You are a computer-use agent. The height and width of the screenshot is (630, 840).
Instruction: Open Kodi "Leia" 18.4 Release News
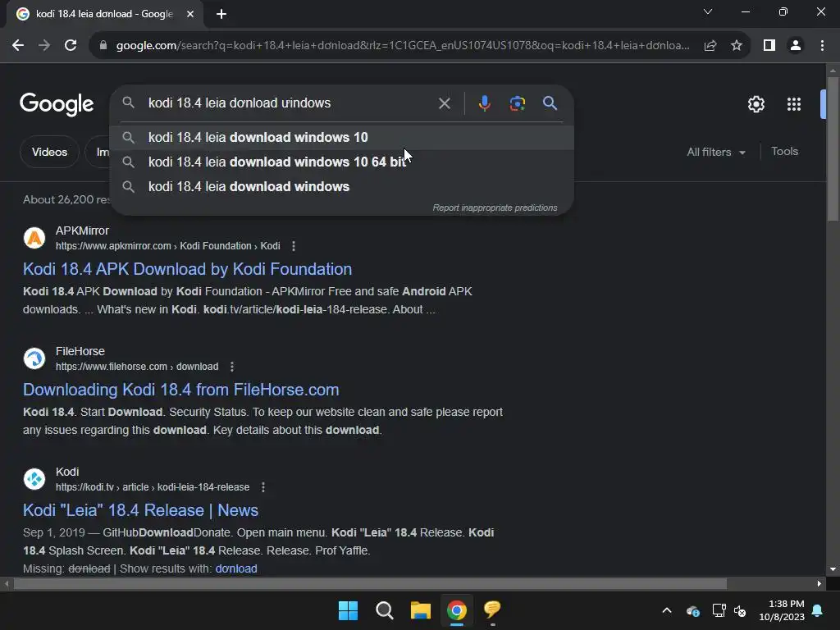[x=140, y=510]
